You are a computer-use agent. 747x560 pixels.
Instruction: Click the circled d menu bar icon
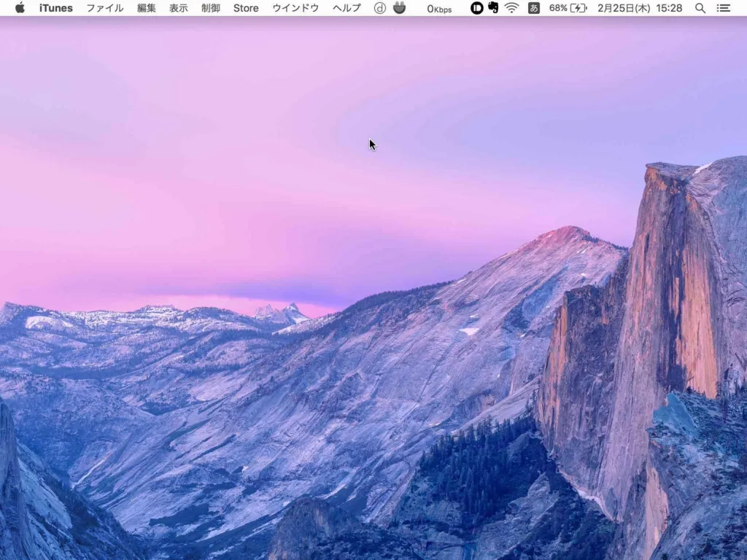[x=379, y=8]
